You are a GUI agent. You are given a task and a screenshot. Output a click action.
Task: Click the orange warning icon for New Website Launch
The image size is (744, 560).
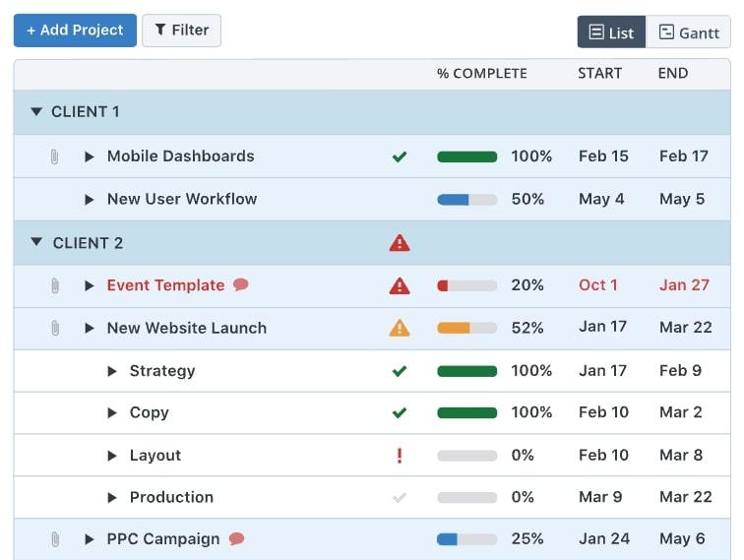point(399,328)
